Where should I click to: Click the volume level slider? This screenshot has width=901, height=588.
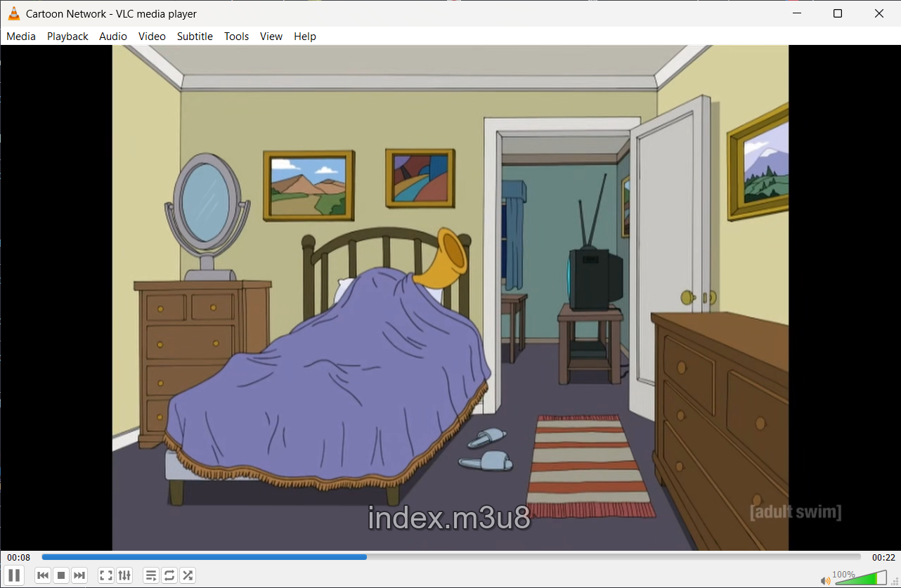pyautogui.click(x=861, y=577)
